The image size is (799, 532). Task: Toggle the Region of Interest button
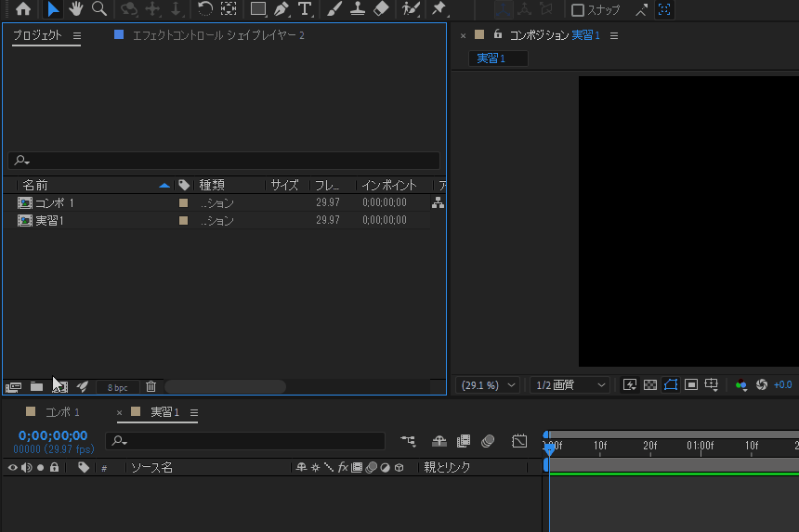pyautogui.click(x=691, y=385)
